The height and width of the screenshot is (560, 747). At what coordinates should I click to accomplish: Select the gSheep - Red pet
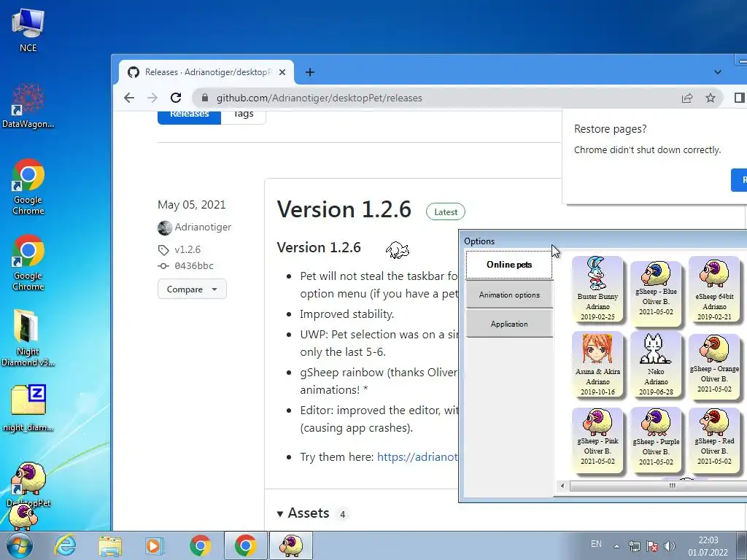point(714,440)
